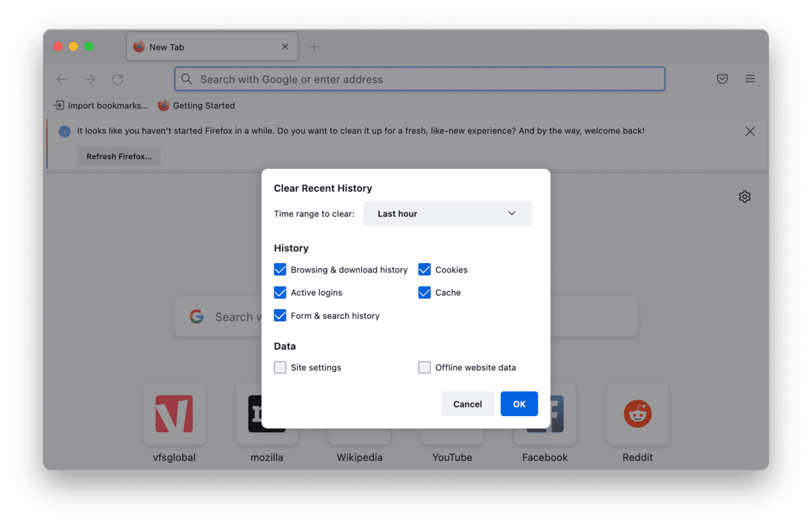Uncheck Browsing & download history

click(280, 270)
